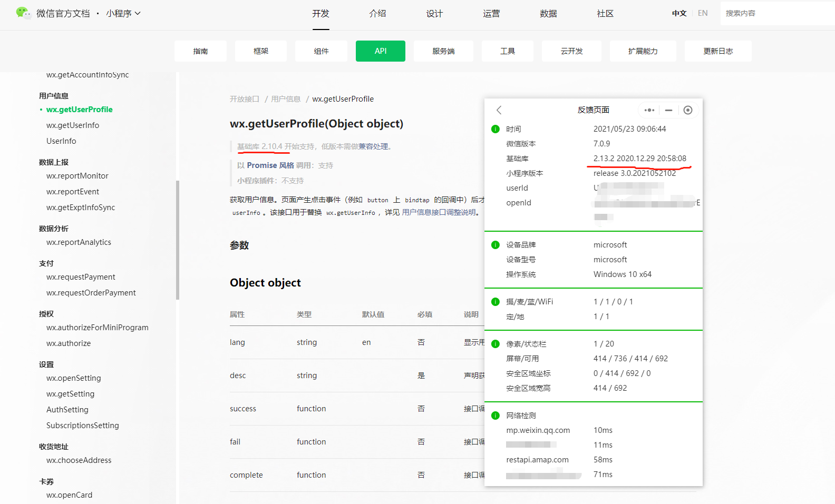Screen dimensions: 835x504
Task: Open wx.openCard in the sidebar
Action: click(x=69, y=495)
